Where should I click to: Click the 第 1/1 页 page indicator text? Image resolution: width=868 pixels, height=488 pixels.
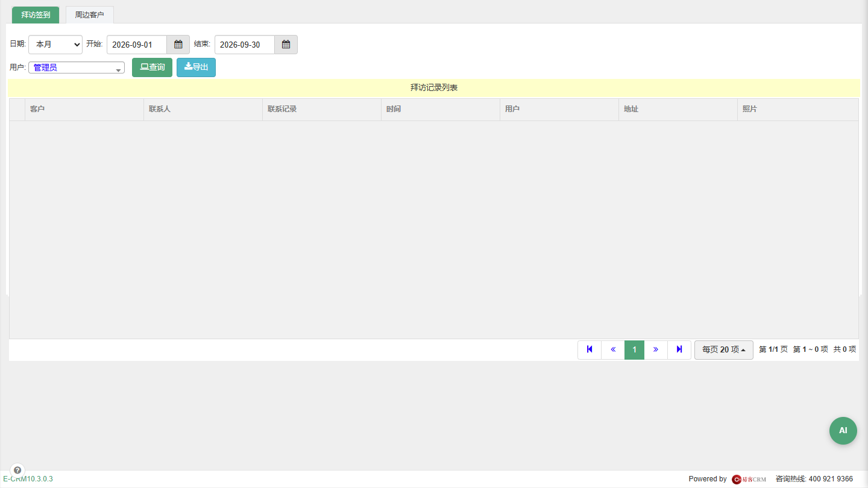coord(773,349)
